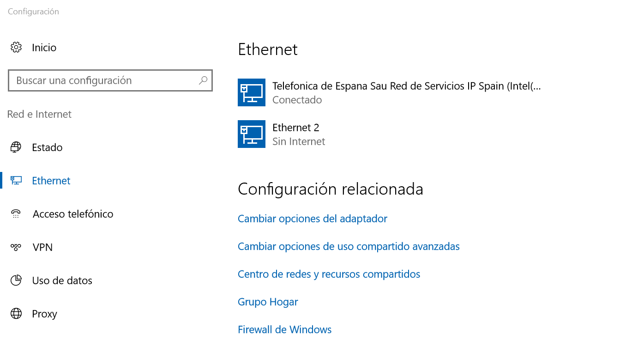Click the pie chart icon for Uso de datos
The height and width of the screenshot is (355, 644).
(16, 281)
